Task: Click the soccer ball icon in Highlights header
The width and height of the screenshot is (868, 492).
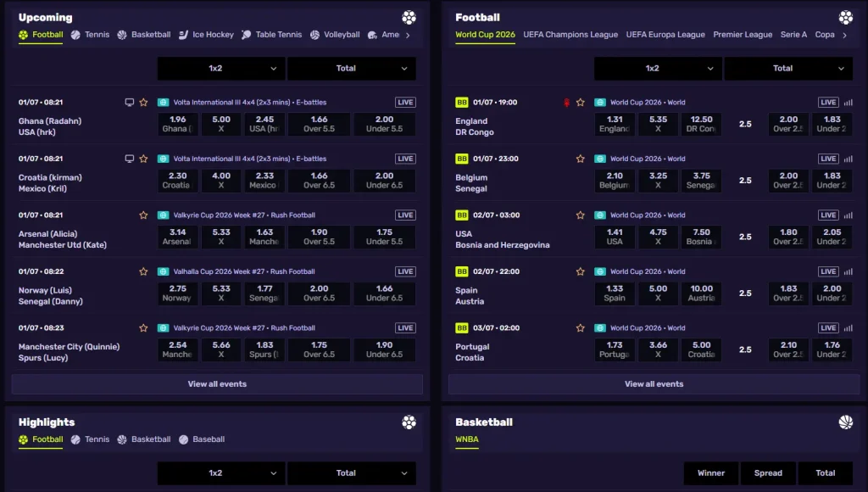Action: pos(409,422)
